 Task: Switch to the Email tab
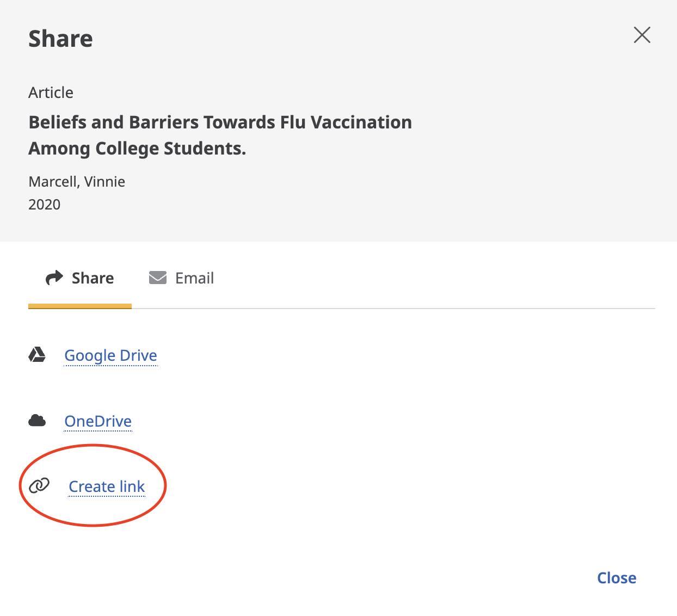pyautogui.click(x=181, y=278)
